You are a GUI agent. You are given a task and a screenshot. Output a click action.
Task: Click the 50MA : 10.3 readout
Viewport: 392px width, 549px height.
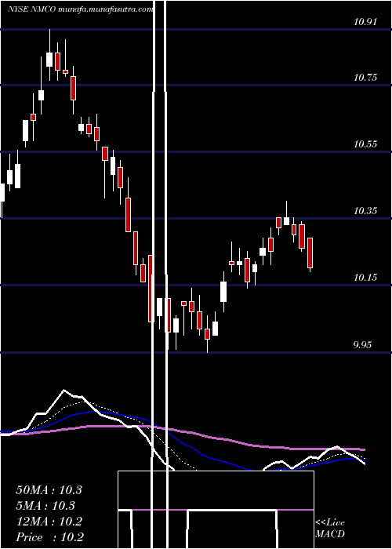49,490
